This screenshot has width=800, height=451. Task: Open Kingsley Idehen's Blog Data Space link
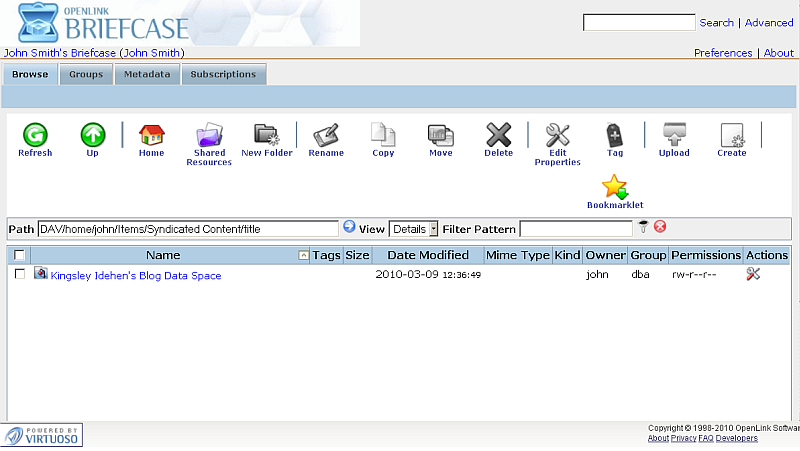tap(136, 275)
